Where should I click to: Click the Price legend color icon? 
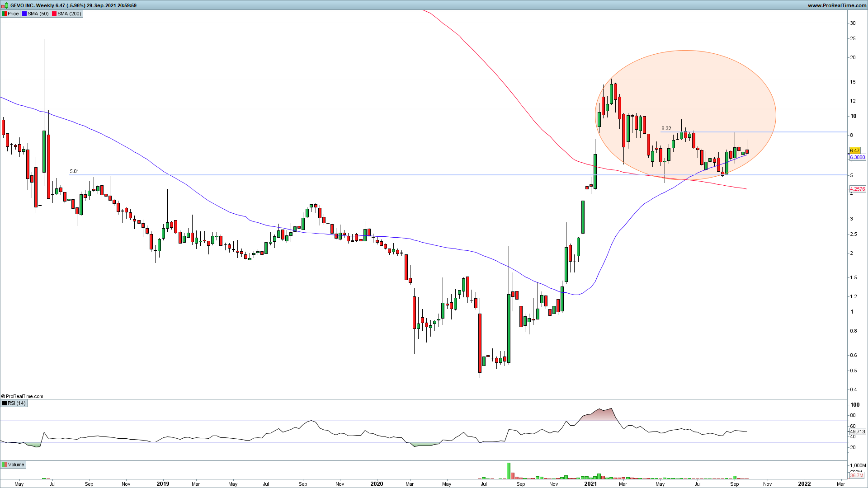(5, 14)
